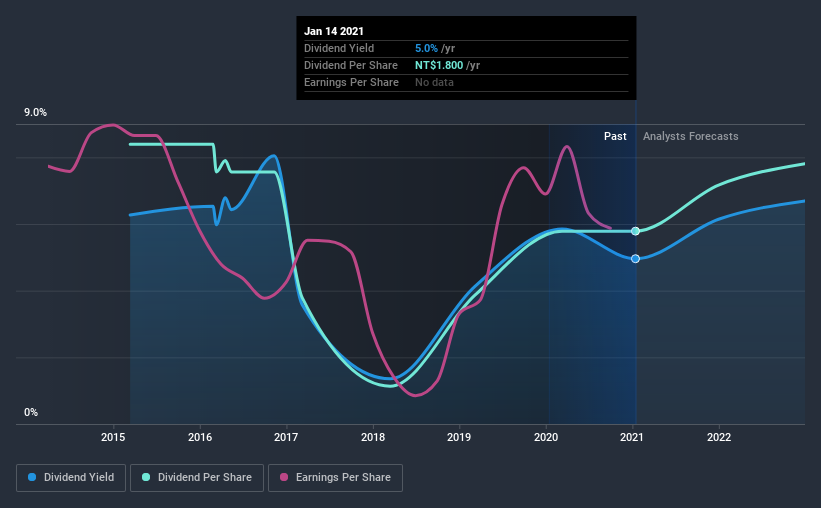Toggle the Dividend Per Share legend button
This screenshot has width=821, height=508.
197,478
